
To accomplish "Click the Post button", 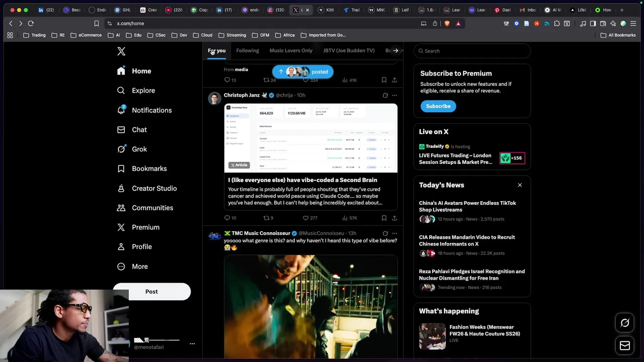I will pyautogui.click(x=151, y=292).
